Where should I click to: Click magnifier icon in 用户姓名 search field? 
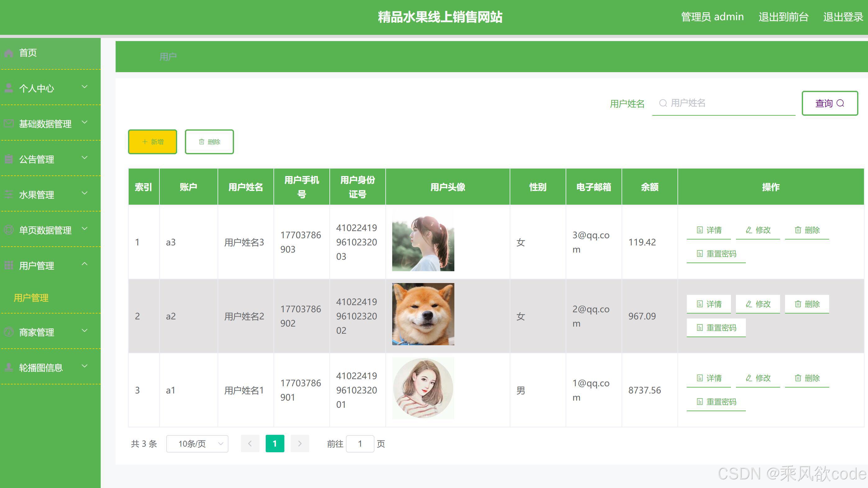point(663,103)
